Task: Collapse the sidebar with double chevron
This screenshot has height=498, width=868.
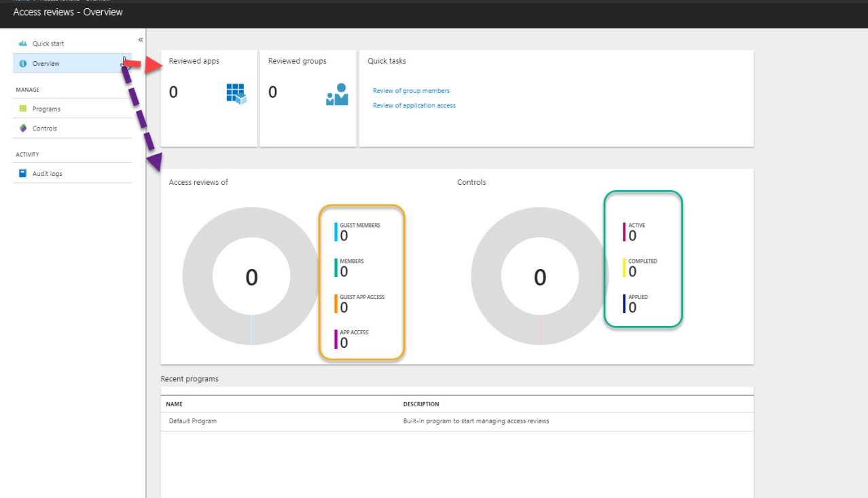Action: point(141,40)
